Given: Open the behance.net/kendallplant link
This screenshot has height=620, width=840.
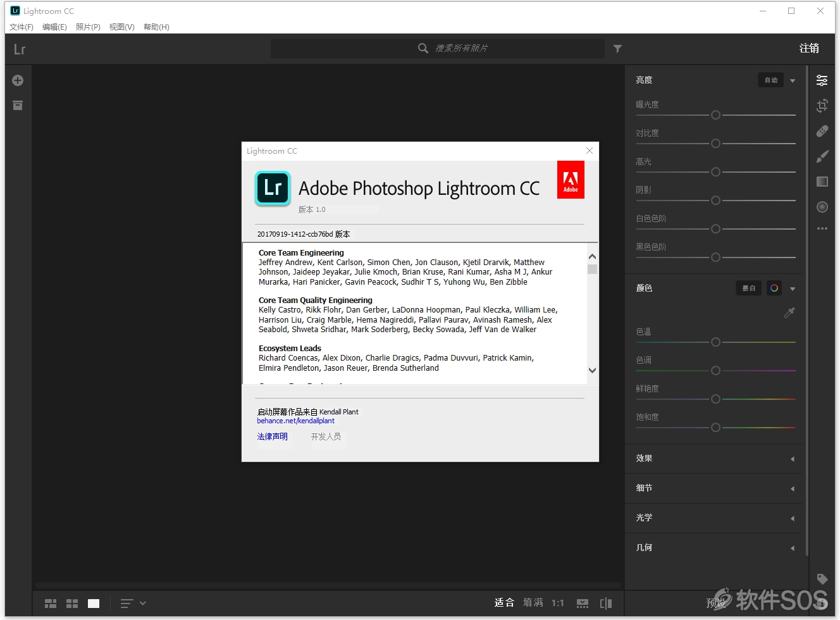Looking at the screenshot, I should [x=295, y=421].
